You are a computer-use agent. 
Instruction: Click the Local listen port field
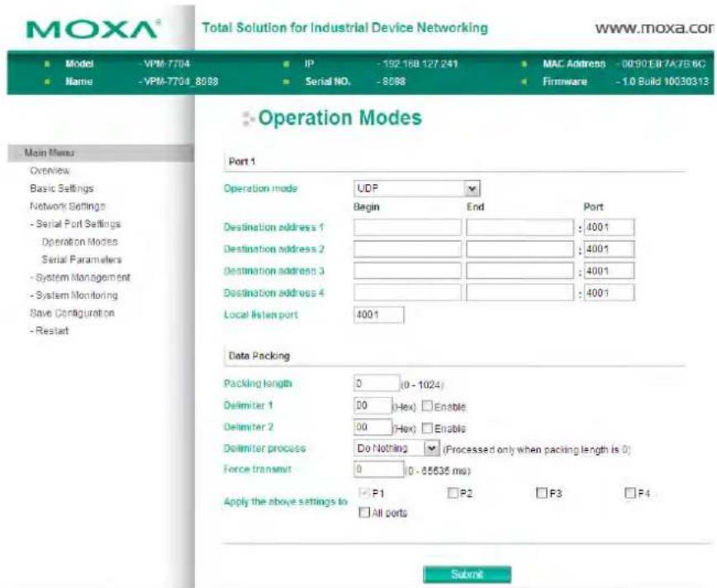[x=379, y=315]
